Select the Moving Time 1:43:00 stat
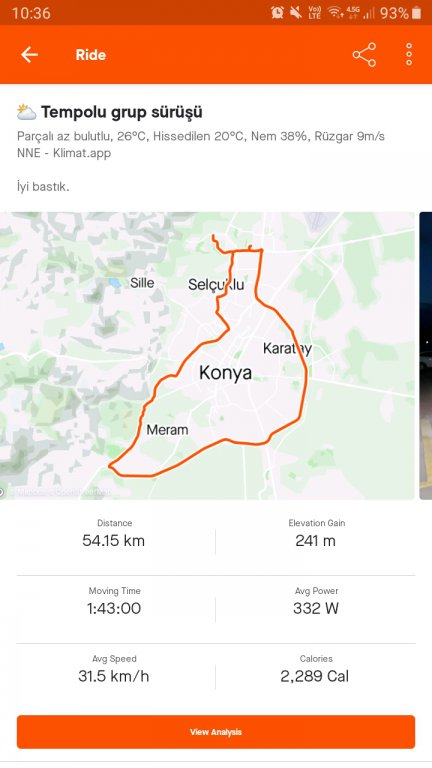Screen dimensions: 432x768 [x=114, y=601]
